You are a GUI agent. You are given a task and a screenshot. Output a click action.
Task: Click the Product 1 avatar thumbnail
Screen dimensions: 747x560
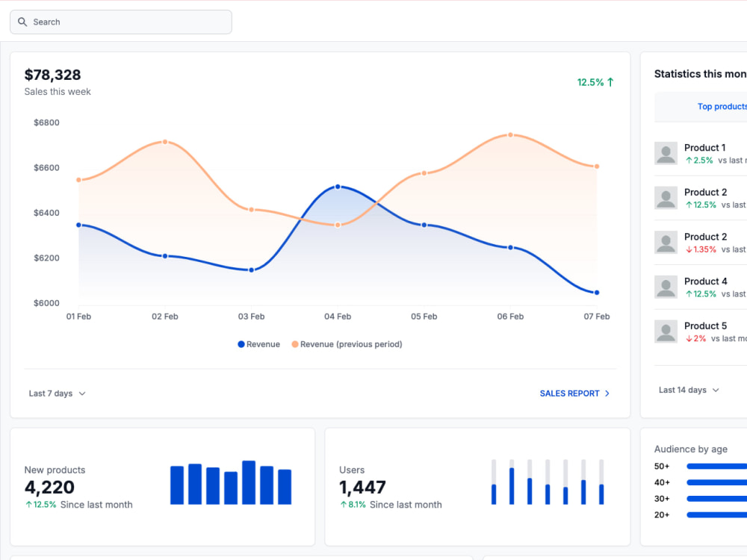click(x=666, y=153)
